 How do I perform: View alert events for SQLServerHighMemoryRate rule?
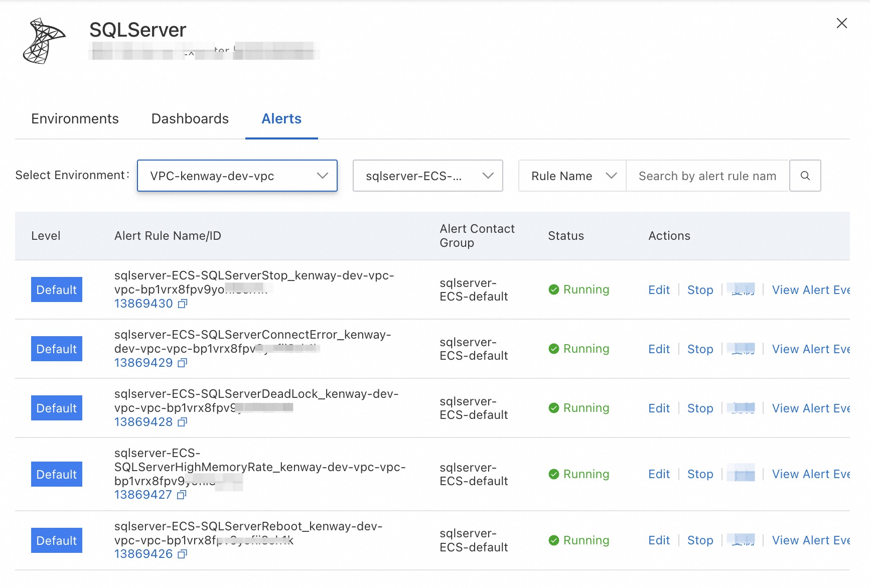(x=811, y=474)
